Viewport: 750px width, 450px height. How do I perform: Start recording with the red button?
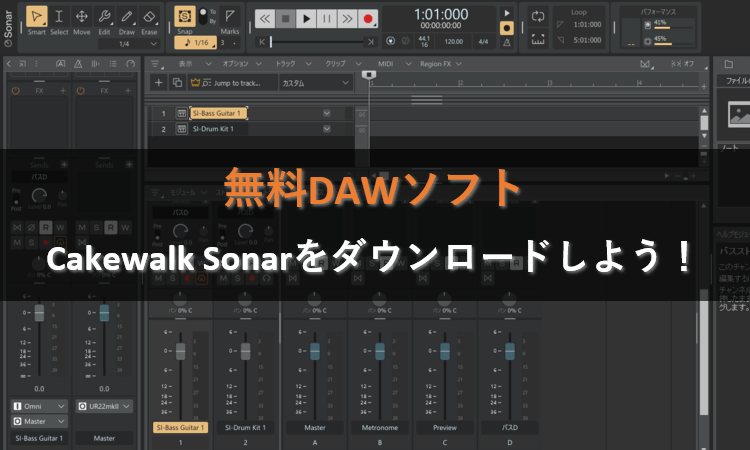[368, 19]
